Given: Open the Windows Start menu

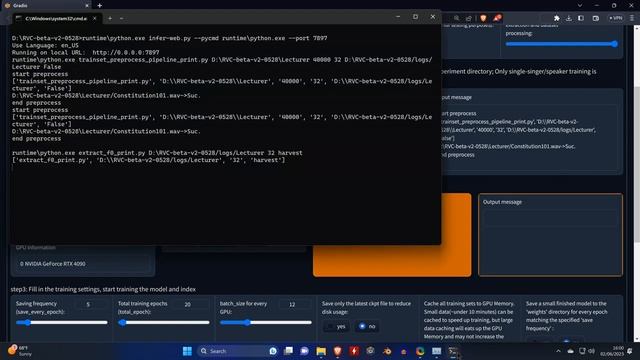Looking at the screenshot, I should coord(187,351).
